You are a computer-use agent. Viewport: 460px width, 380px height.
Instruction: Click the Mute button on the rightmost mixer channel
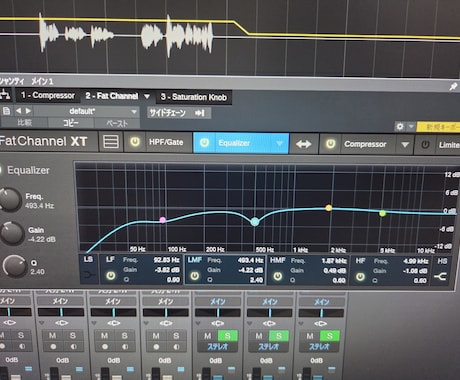310,336
